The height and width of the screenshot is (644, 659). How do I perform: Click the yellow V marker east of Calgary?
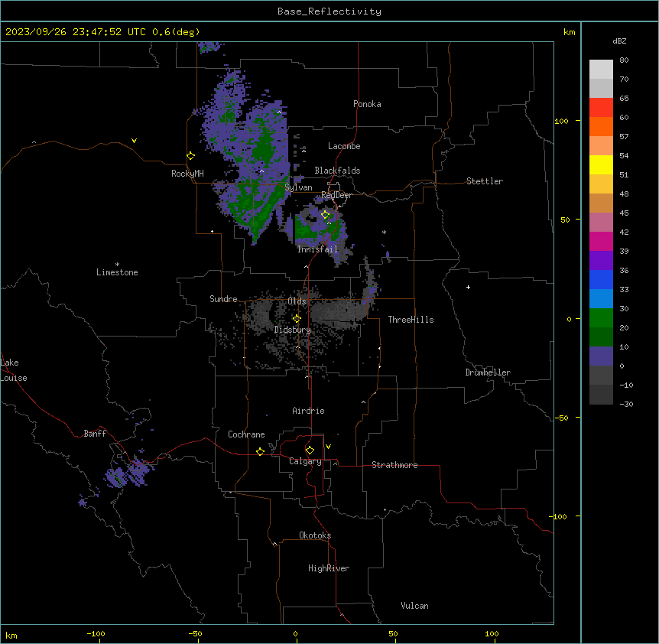coord(328,447)
